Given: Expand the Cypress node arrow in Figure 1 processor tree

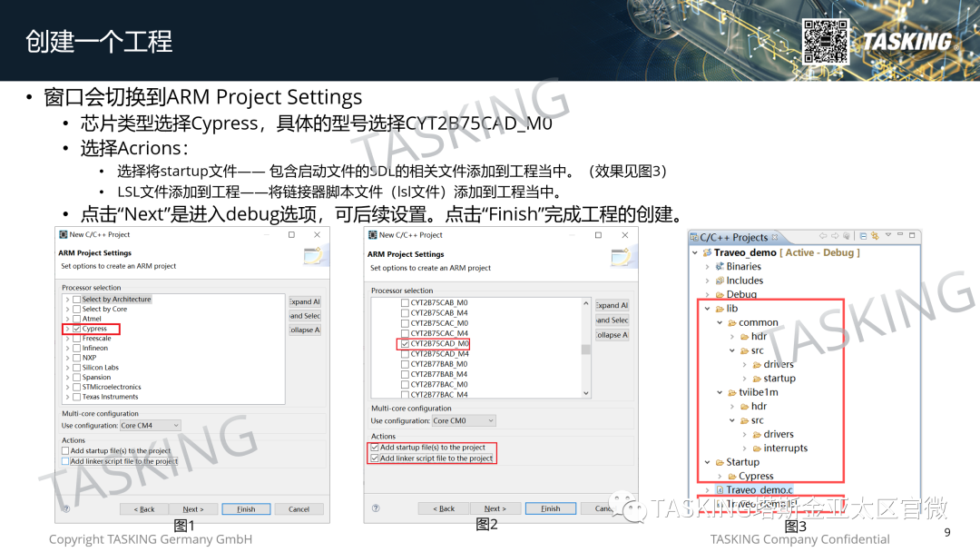Looking at the screenshot, I should tap(67, 329).
